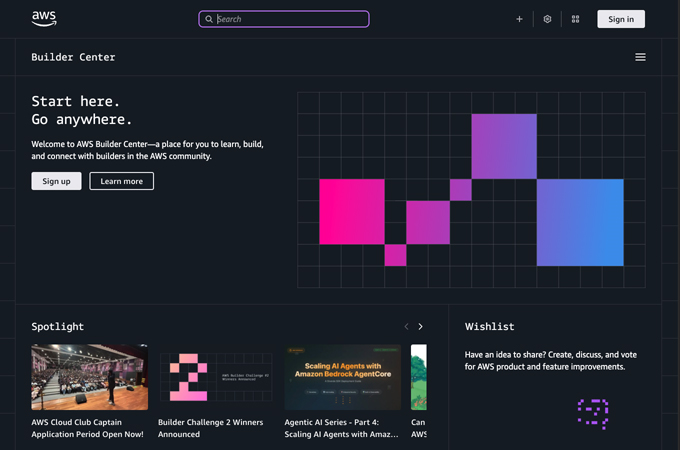Click 'Builder Challenge 2 Winners Announced' title
The width and height of the screenshot is (680, 450).
pos(210,428)
